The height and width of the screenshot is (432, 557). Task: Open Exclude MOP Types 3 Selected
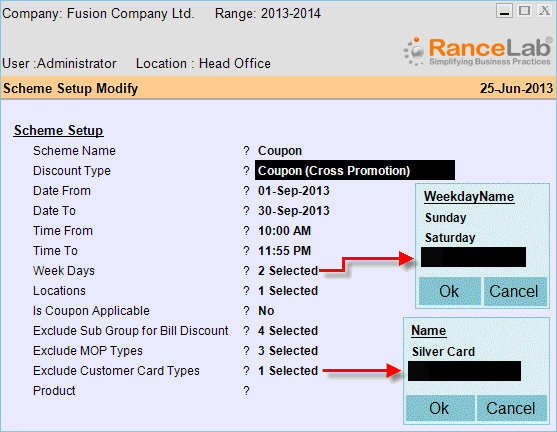click(x=288, y=351)
